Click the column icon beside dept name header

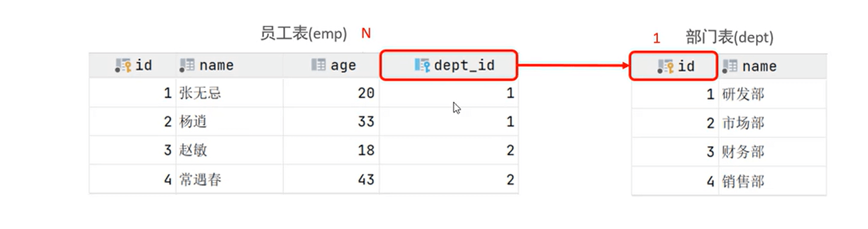[x=730, y=65]
